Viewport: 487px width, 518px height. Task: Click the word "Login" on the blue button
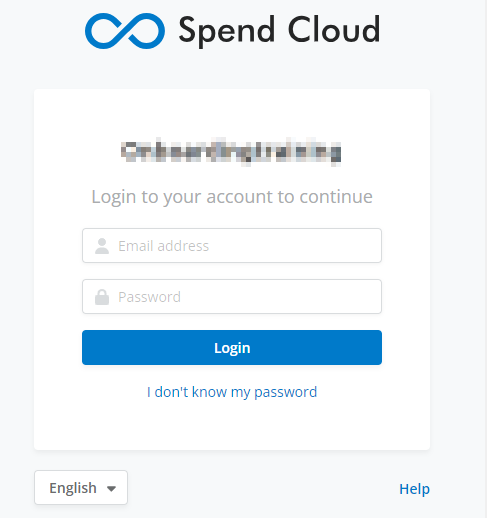pyautogui.click(x=232, y=348)
